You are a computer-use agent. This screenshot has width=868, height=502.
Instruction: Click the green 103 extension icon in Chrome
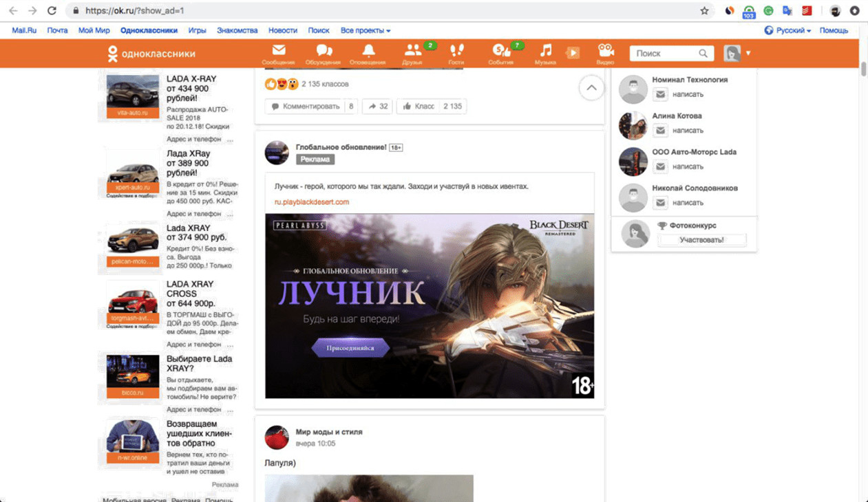click(749, 12)
